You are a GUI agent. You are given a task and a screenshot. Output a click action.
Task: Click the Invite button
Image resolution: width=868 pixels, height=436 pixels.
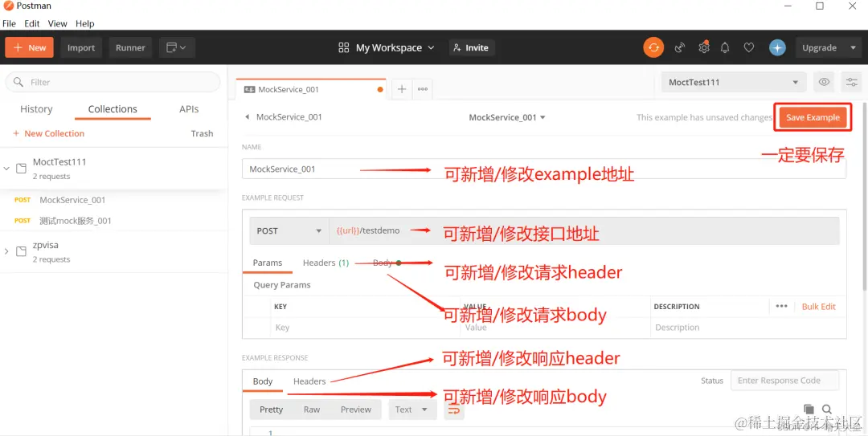[471, 47]
